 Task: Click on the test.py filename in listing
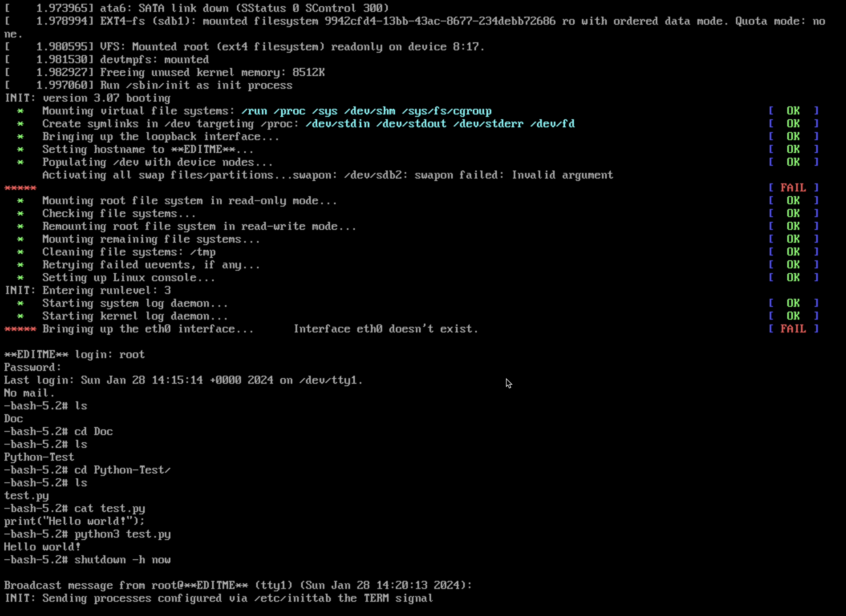pos(26,495)
